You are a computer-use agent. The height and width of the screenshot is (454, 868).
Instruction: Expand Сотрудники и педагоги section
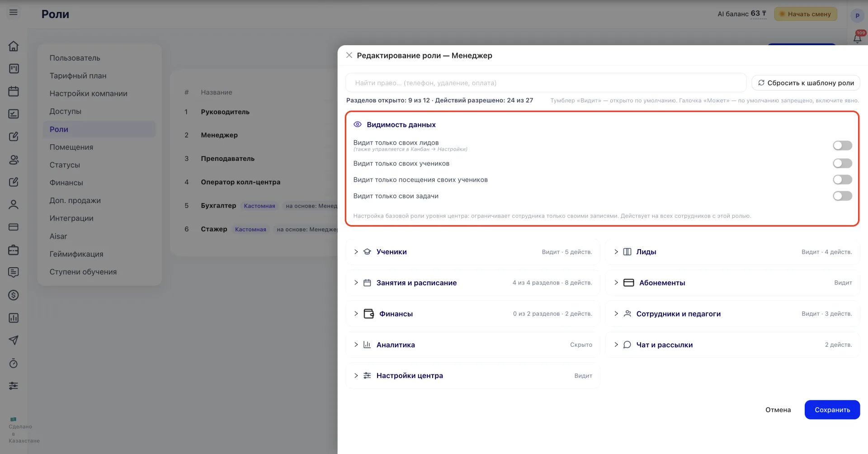click(x=616, y=314)
